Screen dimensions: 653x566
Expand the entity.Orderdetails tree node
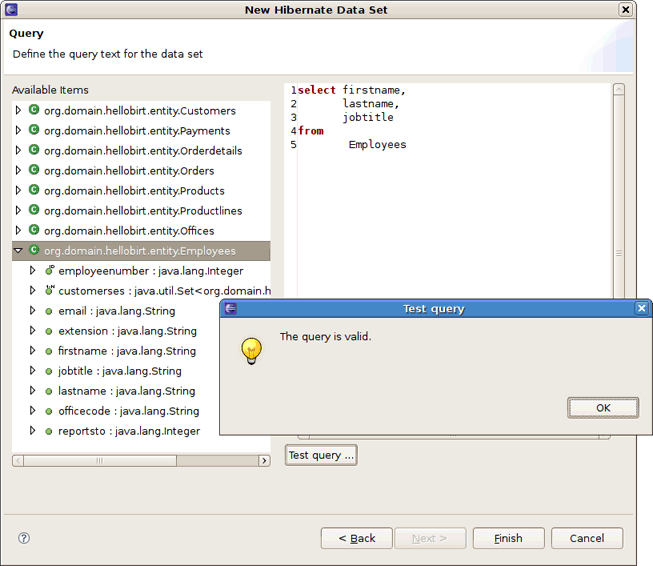18,150
